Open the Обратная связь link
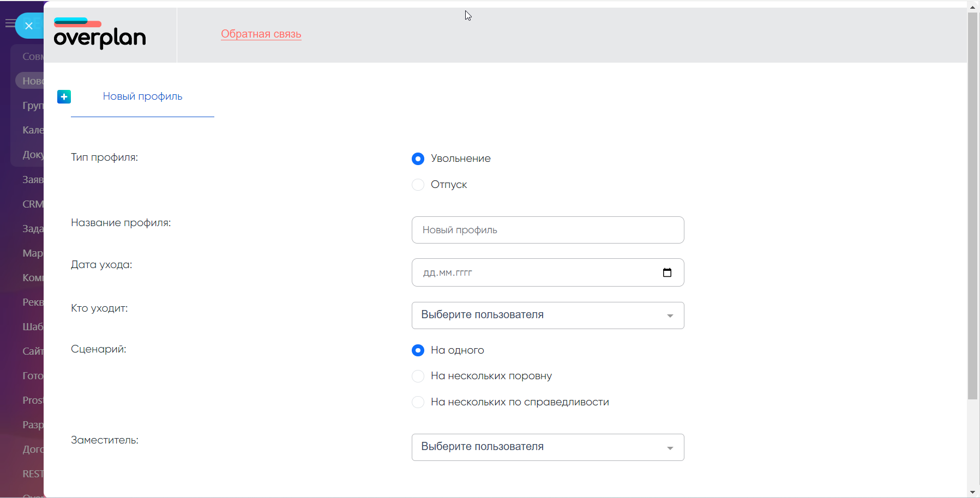 [x=261, y=34]
